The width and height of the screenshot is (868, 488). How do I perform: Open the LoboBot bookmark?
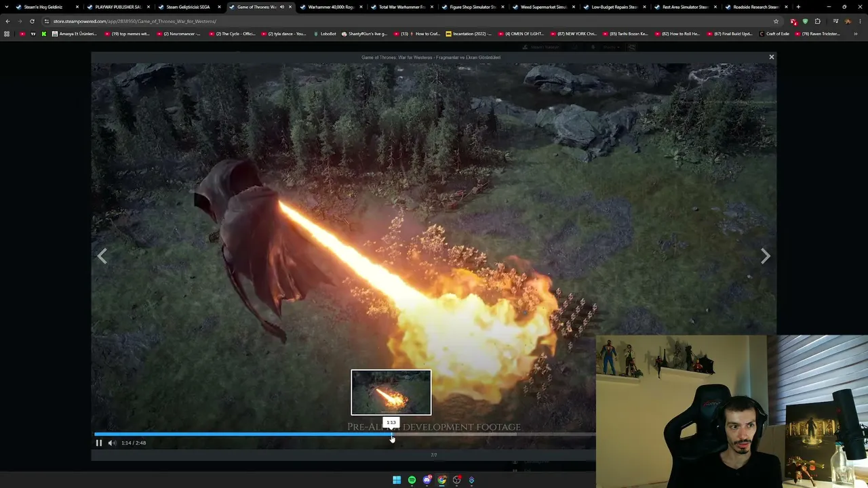click(x=325, y=34)
